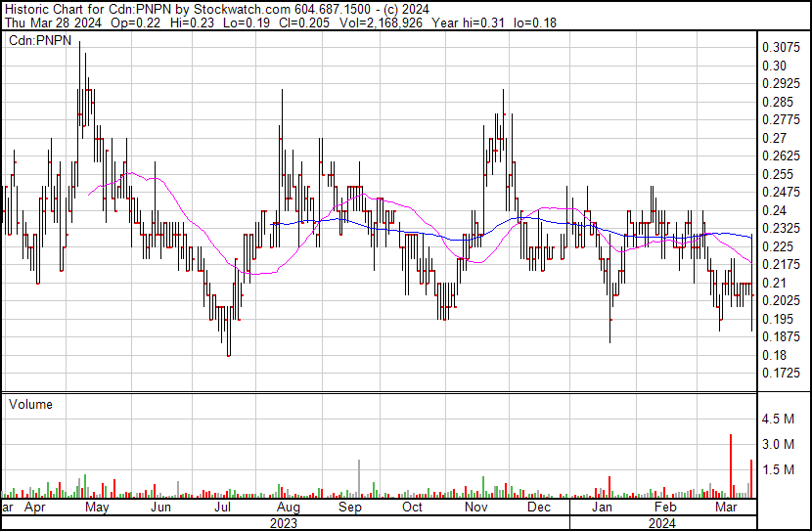Click the 0.24 price level label
This screenshot has width=812, height=531.
pyautogui.click(x=775, y=210)
